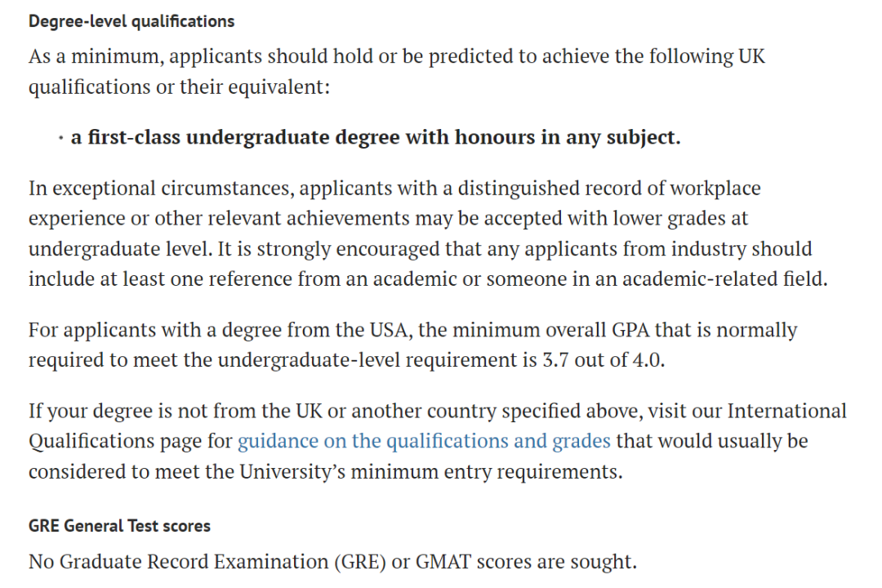The width and height of the screenshot is (882, 588).
Task: Click the words "workplace" in the exceptional circumstances paragraph
Action: point(715,189)
